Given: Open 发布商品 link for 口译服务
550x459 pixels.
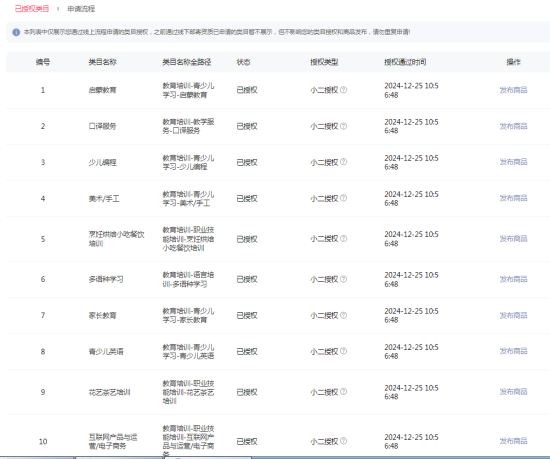Looking at the screenshot, I should pyautogui.click(x=513, y=126).
